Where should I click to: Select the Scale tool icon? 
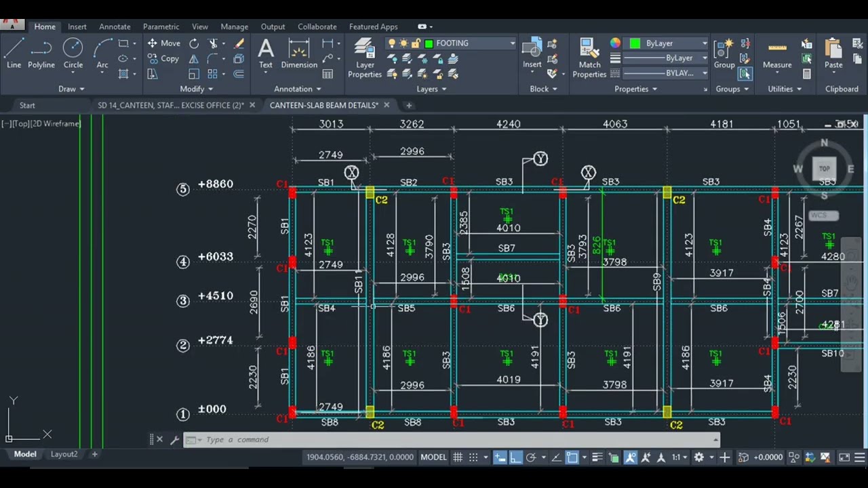[194, 74]
